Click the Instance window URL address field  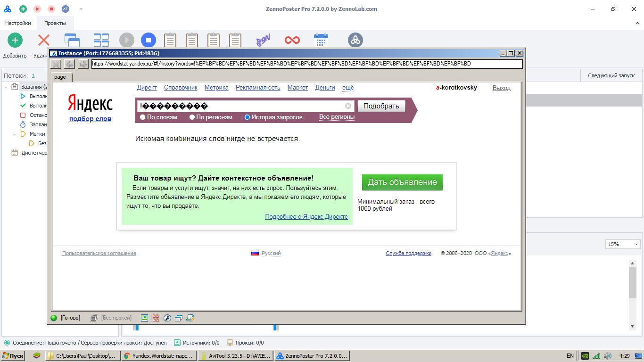pos(307,64)
